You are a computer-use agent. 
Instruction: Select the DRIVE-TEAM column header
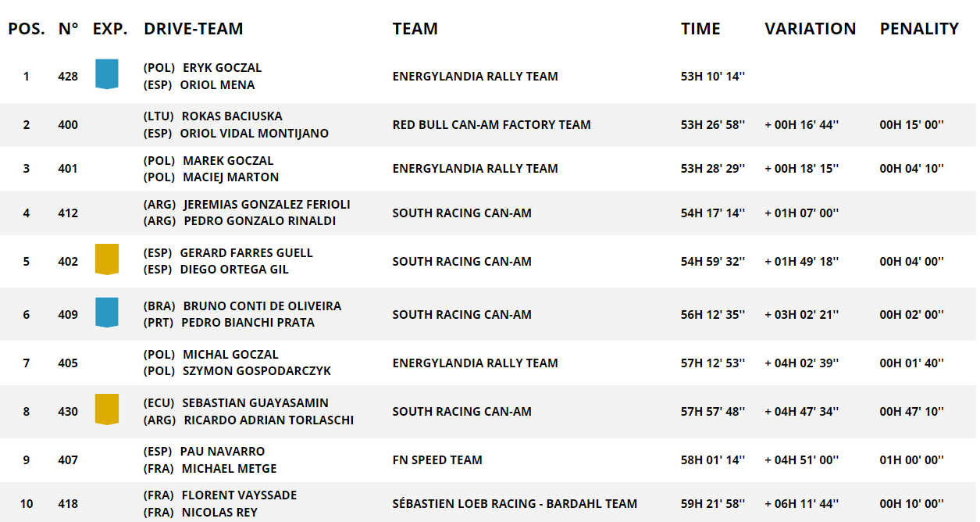(194, 29)
